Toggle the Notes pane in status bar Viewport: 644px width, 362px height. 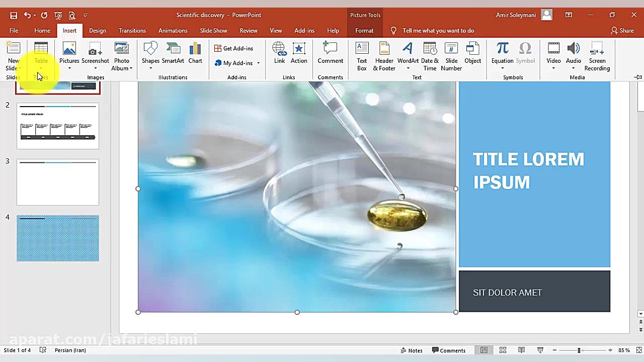pos(411,350)
